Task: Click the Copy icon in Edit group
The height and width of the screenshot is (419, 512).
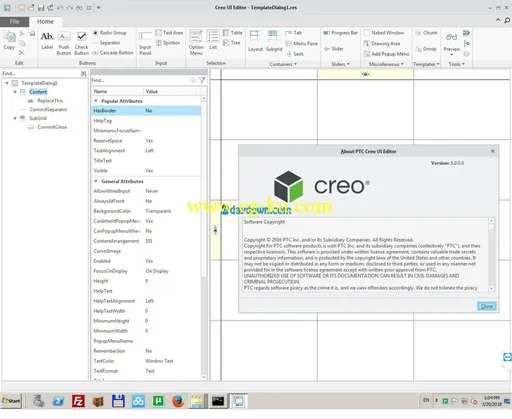Action: 9,40
